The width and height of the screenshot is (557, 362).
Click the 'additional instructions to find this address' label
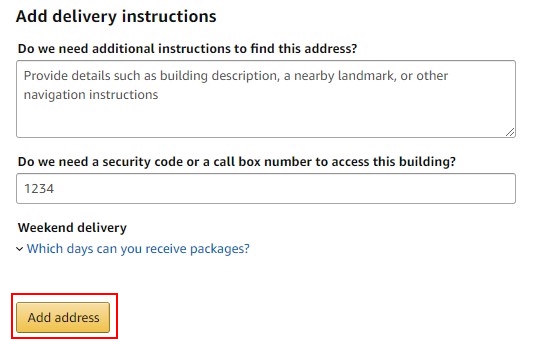click(187, 49)
